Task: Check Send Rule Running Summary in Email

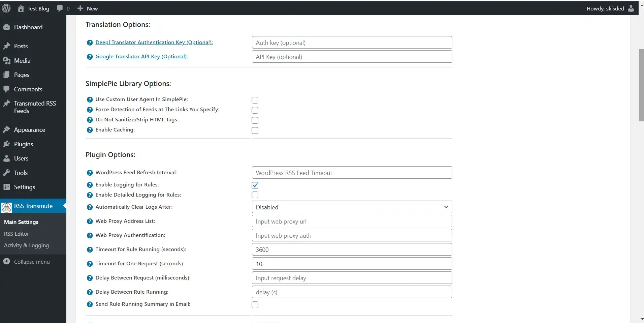Action: point(255,305)
